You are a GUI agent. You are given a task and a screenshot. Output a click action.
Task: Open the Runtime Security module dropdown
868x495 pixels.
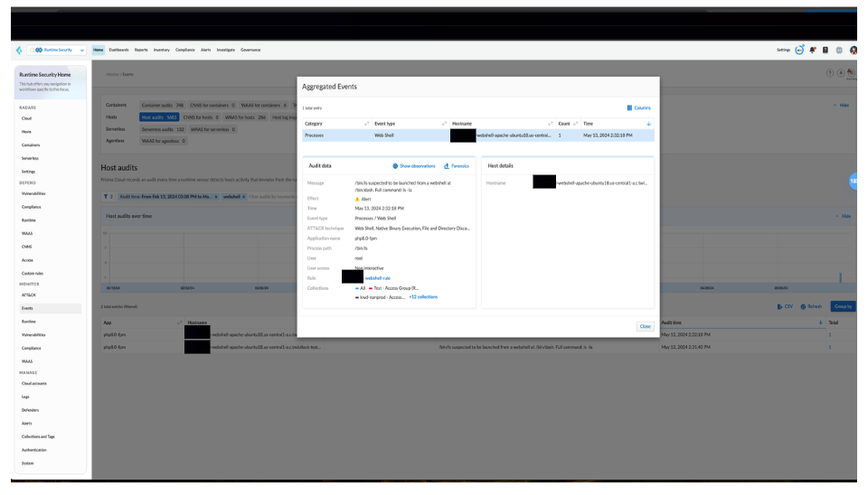(x=57, y=51)
